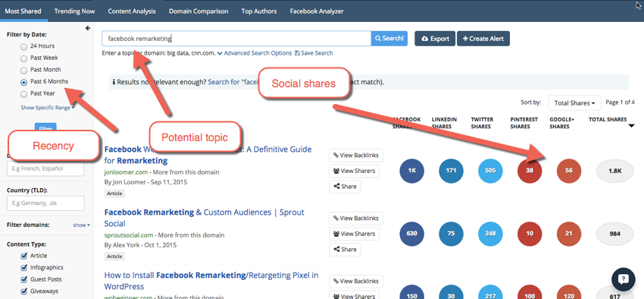Uncheck the Giveaways content type
This screenshot has width=644, height=299.
23,291
